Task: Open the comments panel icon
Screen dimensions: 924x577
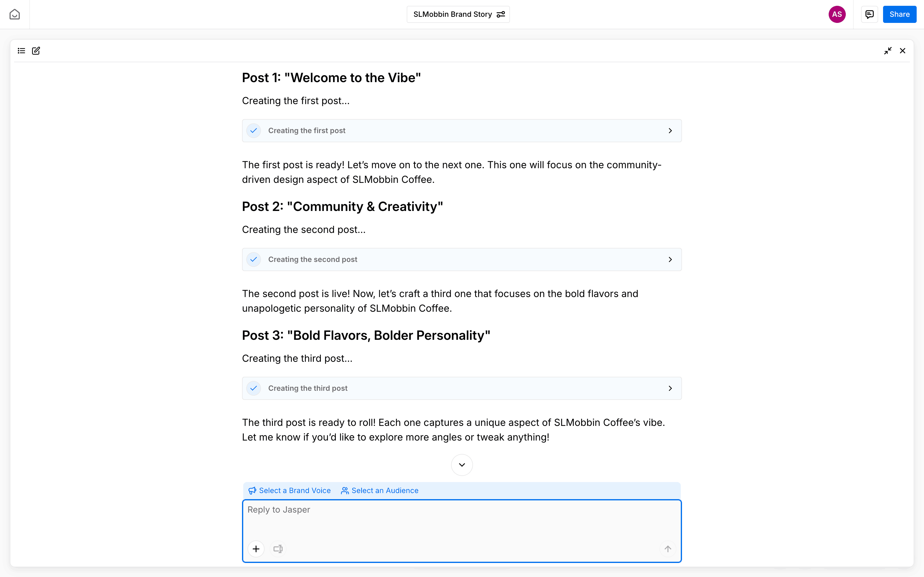Action: [x=869, y=15]
